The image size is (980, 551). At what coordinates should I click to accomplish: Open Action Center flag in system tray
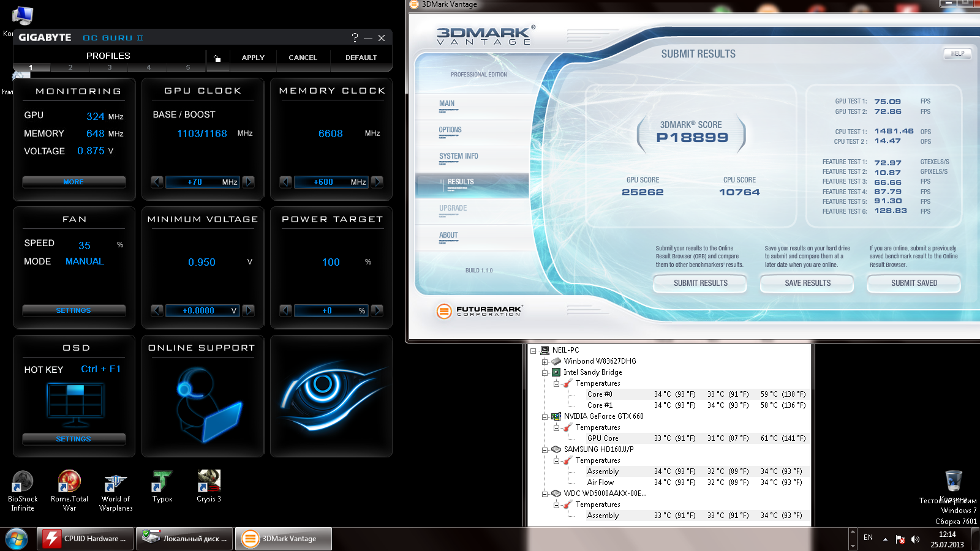point(900,539)
